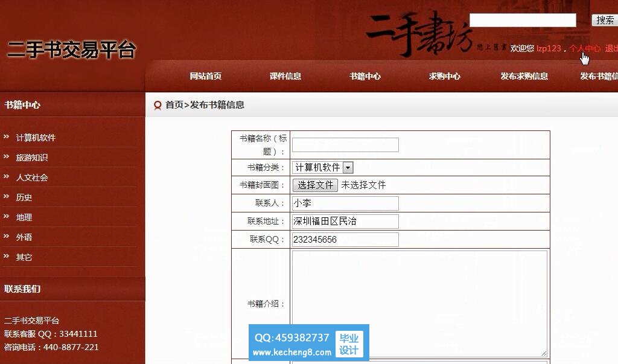This screenshot has height=364, width=618.
Task: Click the 联系客服 QQ：33441111 text
Action: tap(51, 334)
